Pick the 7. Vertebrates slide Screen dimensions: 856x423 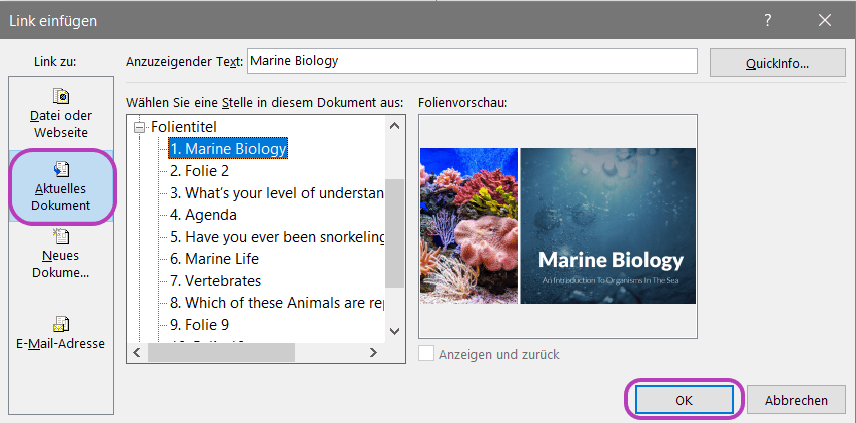coord(215,281)
